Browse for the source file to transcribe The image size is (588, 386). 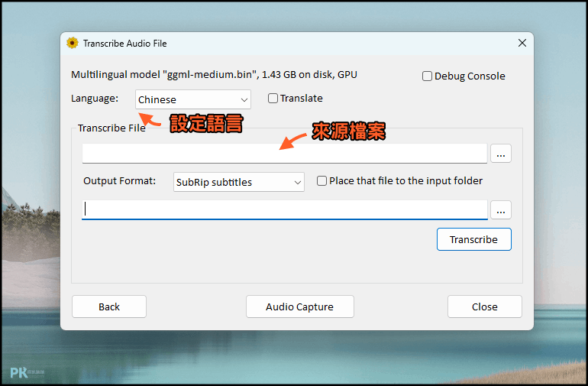[x=501, y=153]
